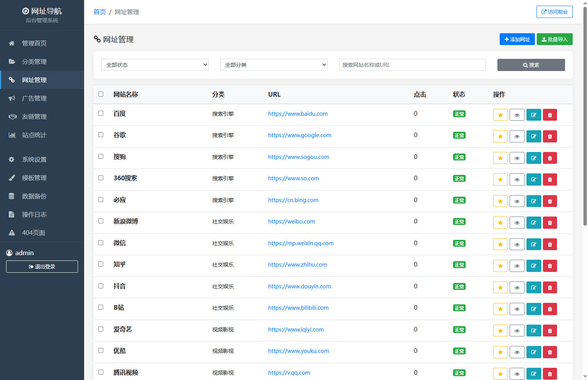Delete the 微信 entry
Viewport: 588px width, 380px height.
click(x=550, y=244)
